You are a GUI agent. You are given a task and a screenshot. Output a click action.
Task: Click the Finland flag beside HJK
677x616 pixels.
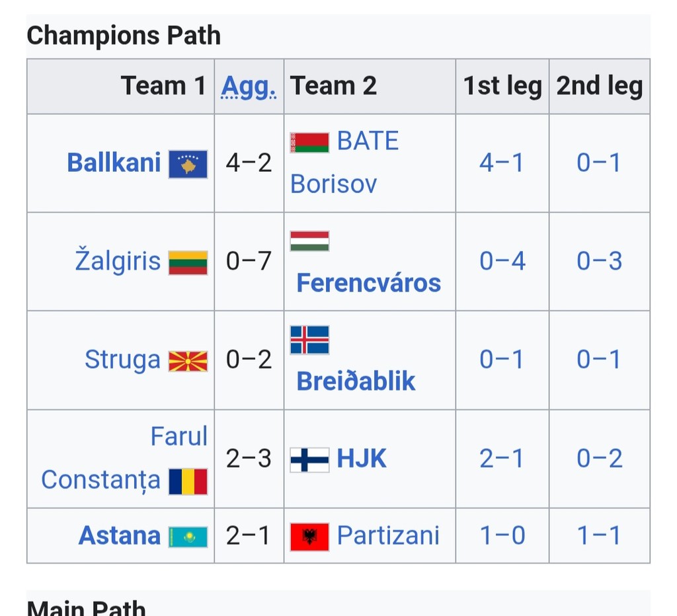click(309, 460)
